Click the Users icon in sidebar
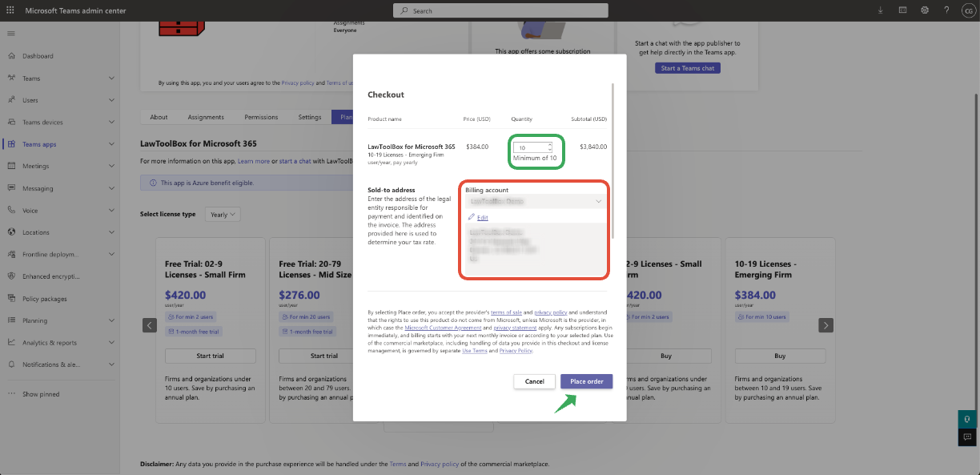The width and height of the screenshot is (980, 475). [x=11, y=100]
